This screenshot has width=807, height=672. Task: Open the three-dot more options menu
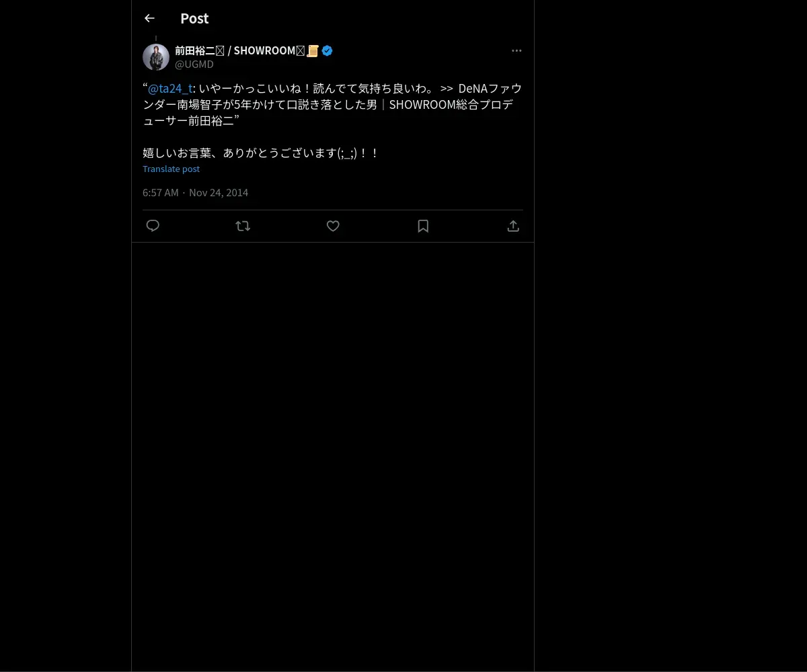(516, 50)
